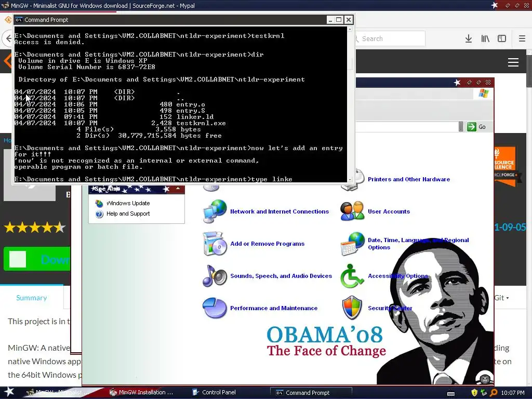Screen dimensions: 532x399
Task: Click the browser Search field
Action: 390,38
